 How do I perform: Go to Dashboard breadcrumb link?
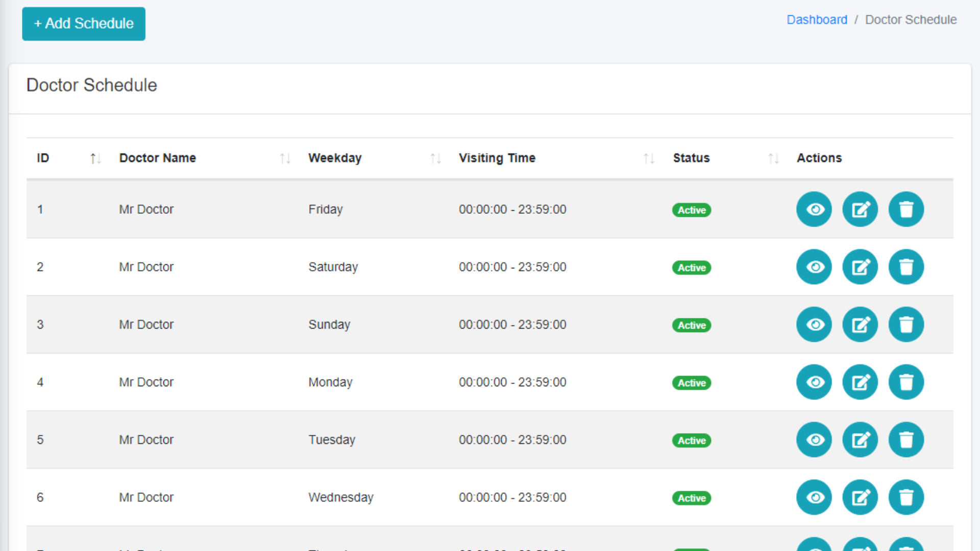click(817, 20)
